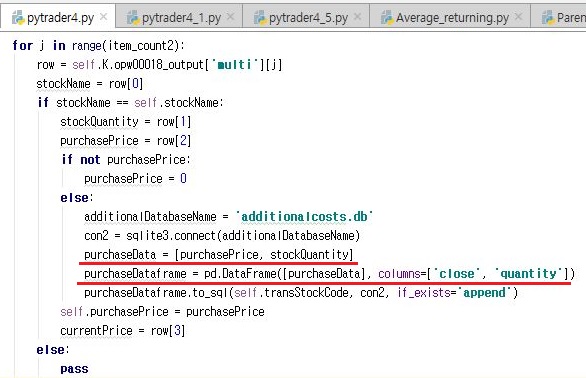
Task: Click 'self.transStockCode' argument
Action: [x=292, y=293]
